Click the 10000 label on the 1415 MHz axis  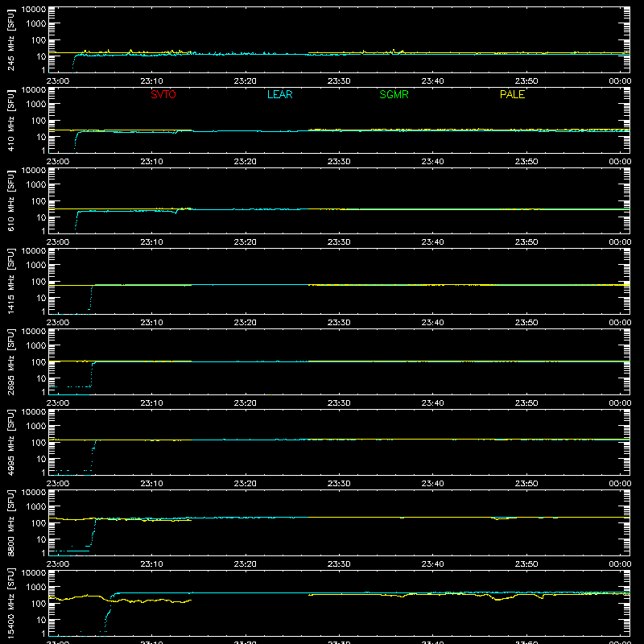coord(34,251)
